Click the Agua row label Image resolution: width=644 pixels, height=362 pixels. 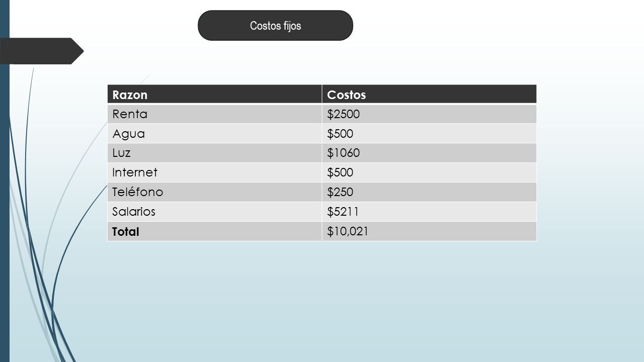tap(214, 134)
